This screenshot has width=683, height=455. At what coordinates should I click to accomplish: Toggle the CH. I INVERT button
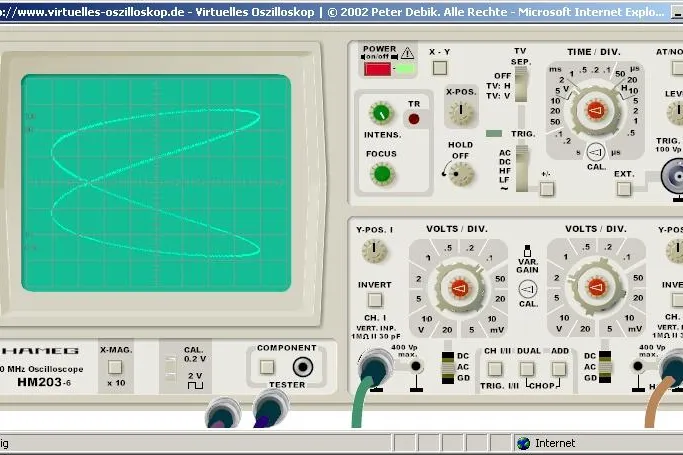click(375, 300)
